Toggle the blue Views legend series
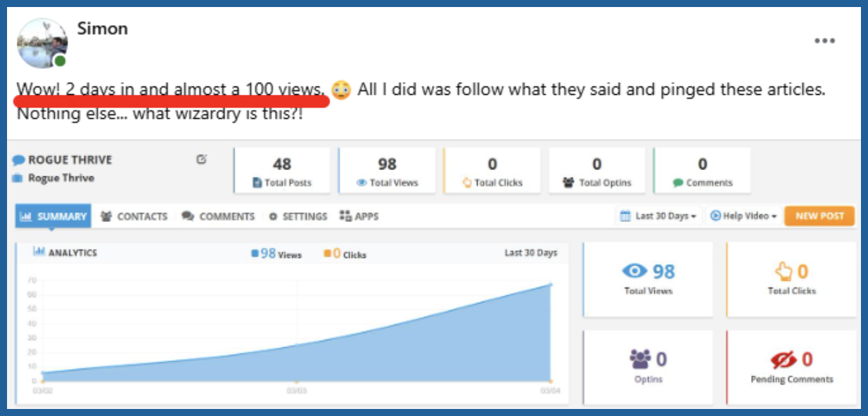 [255, 254]
